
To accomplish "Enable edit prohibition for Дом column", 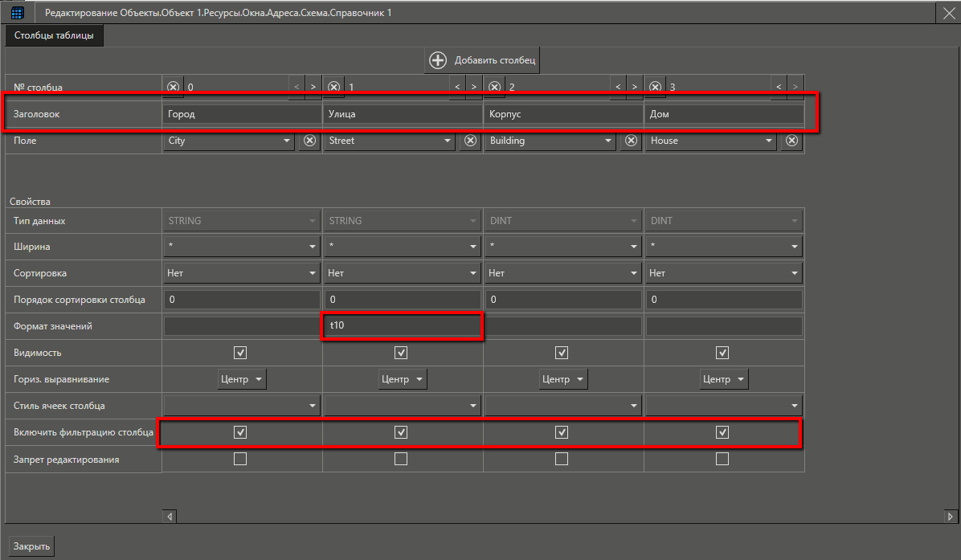I will click(x=722, y=459).
